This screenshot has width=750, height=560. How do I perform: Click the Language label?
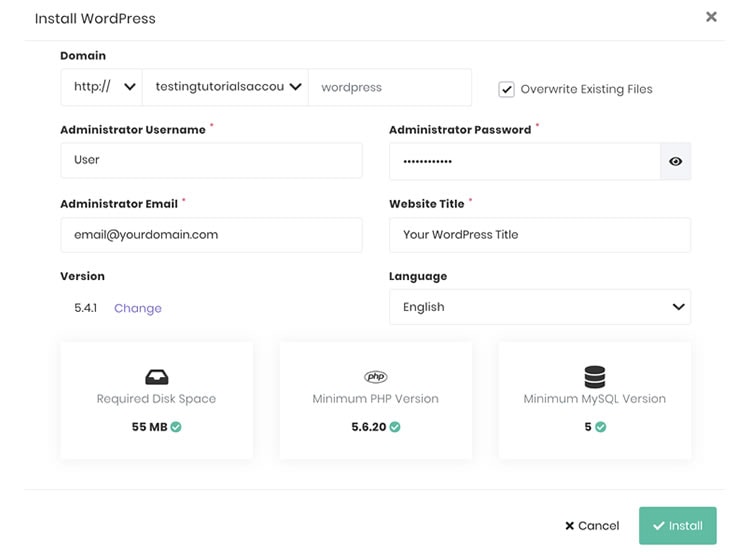coord(418,276)
